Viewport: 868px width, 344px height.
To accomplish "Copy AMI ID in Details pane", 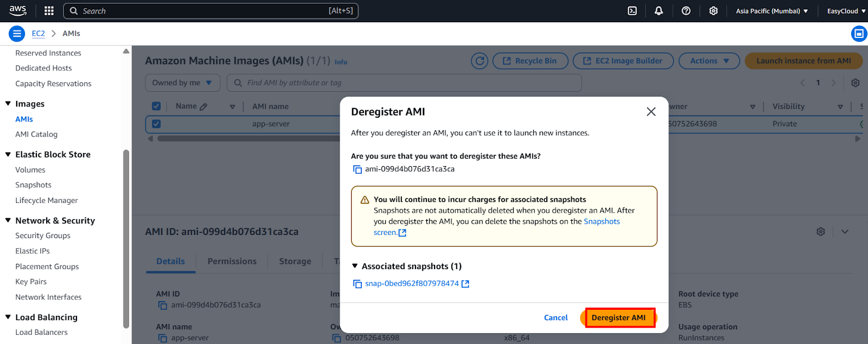I will [x=162, y=305].
